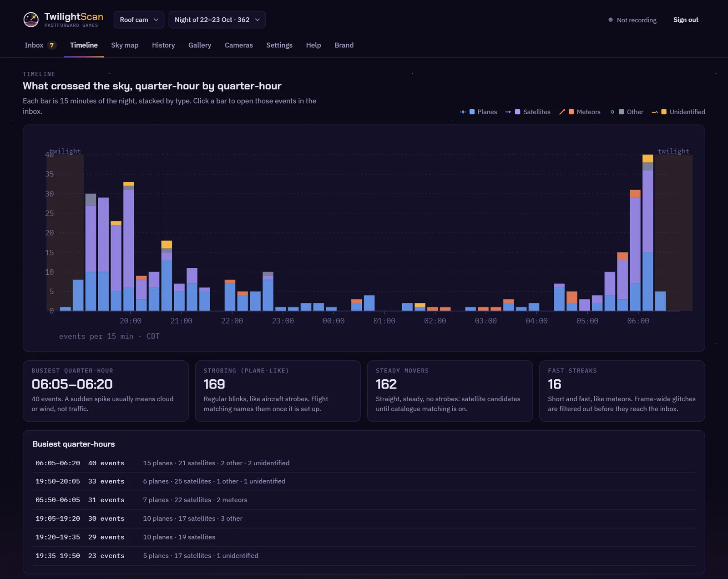The width and height of the screenshot is (728, 579).
Task: Click the Not recording status dot
Action: [x=611, y=20]
